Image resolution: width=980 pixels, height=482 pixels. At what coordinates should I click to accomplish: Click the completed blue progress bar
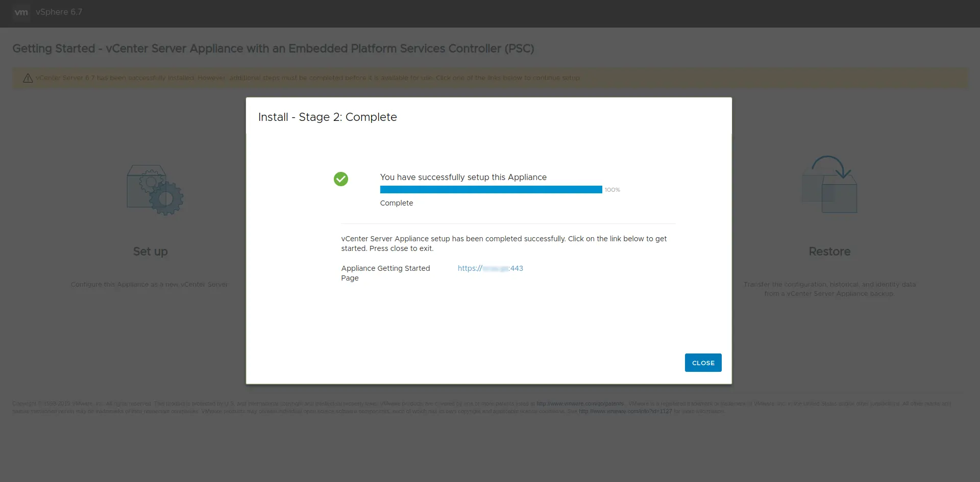pyautogui.click(x=491, y=190)
